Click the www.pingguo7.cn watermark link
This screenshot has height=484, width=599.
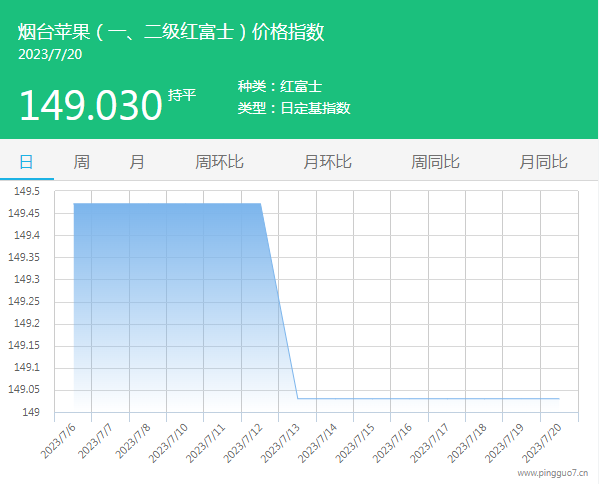click(x=553, y=473)
